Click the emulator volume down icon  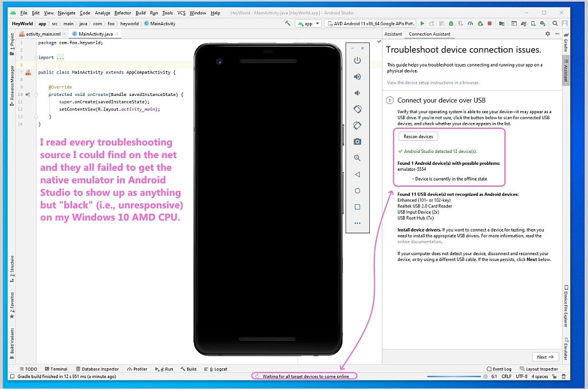[x=357, y=93]
